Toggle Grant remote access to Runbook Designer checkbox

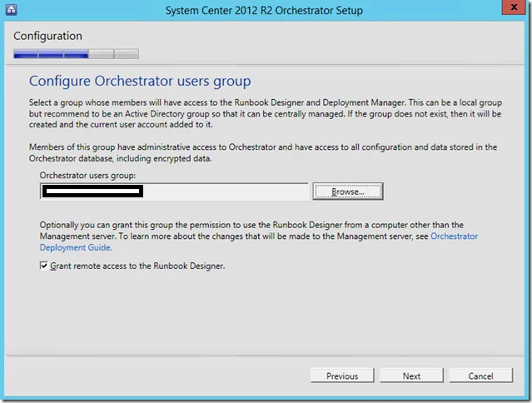[x=44, y=266]
